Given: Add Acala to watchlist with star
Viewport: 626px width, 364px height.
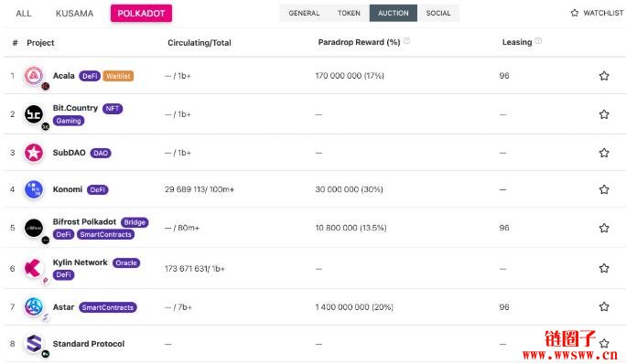Looking at the screenshot, I should pyautogui.click(x=604, y=75).
